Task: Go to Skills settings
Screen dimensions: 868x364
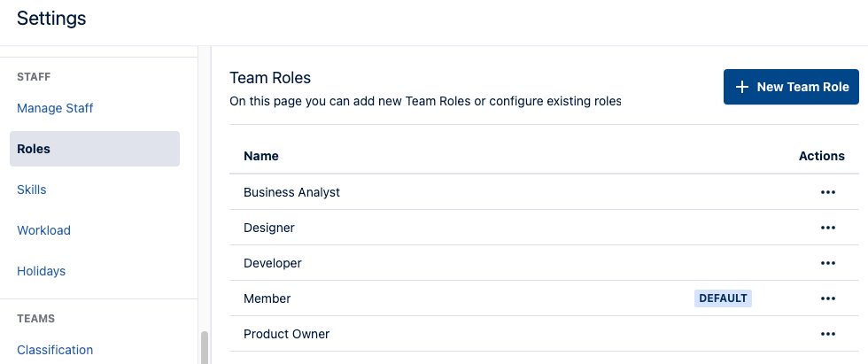Action: click(x=32, y=190)
